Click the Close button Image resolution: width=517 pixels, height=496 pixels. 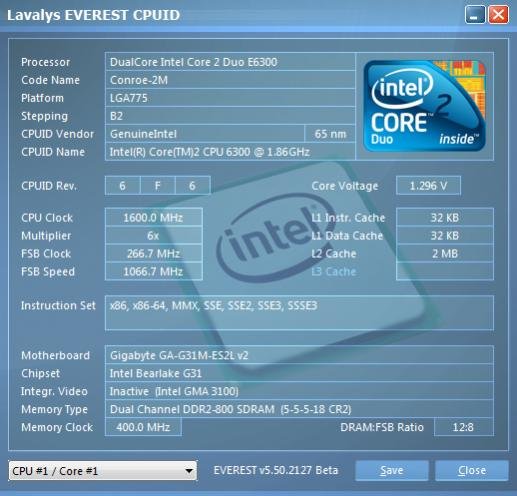click(472, 470)
